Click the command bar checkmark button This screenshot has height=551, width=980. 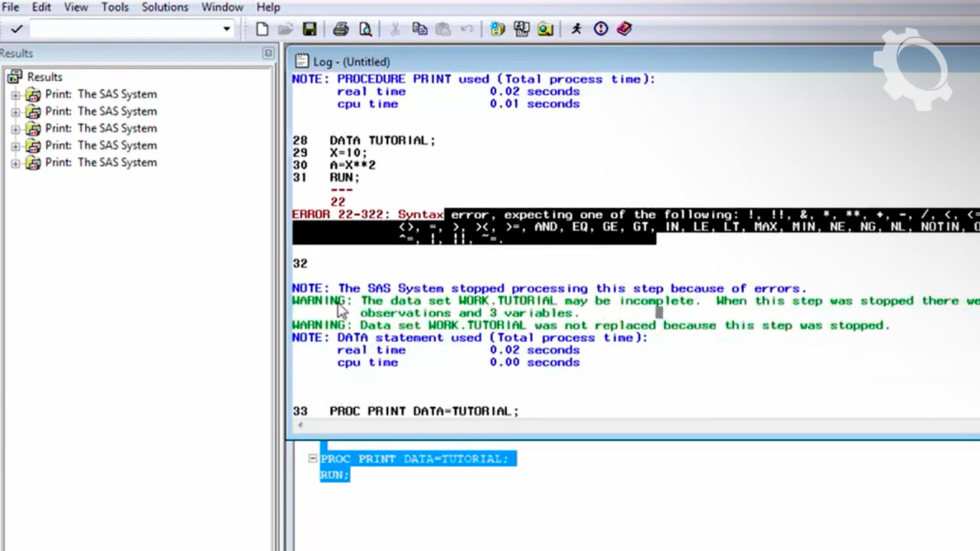point(16,29)
